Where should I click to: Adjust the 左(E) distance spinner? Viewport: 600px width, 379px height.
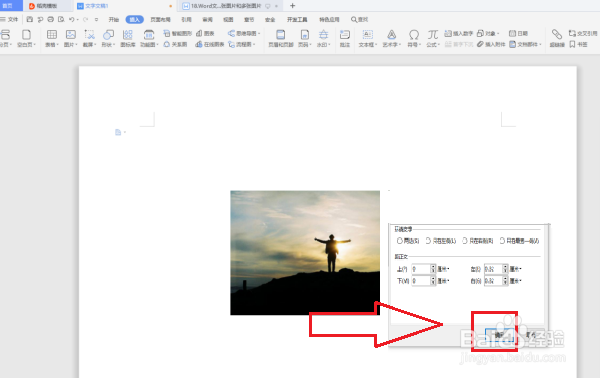(505, 269)
